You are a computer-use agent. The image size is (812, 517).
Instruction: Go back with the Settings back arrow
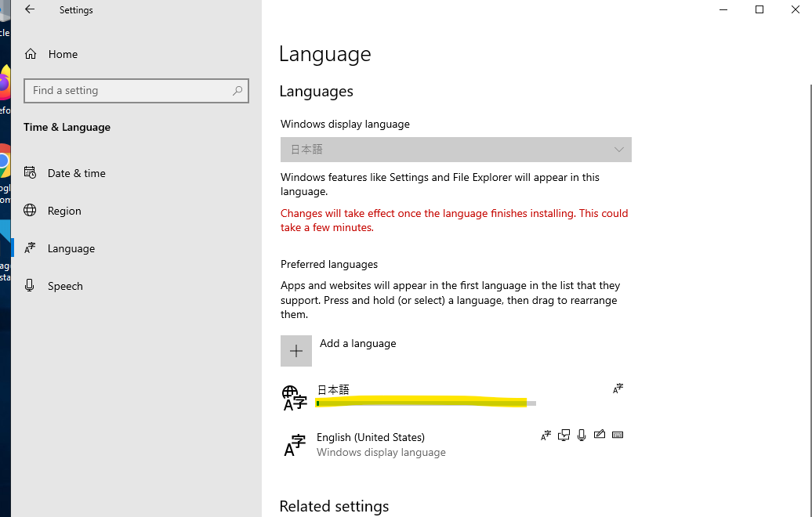30,9
